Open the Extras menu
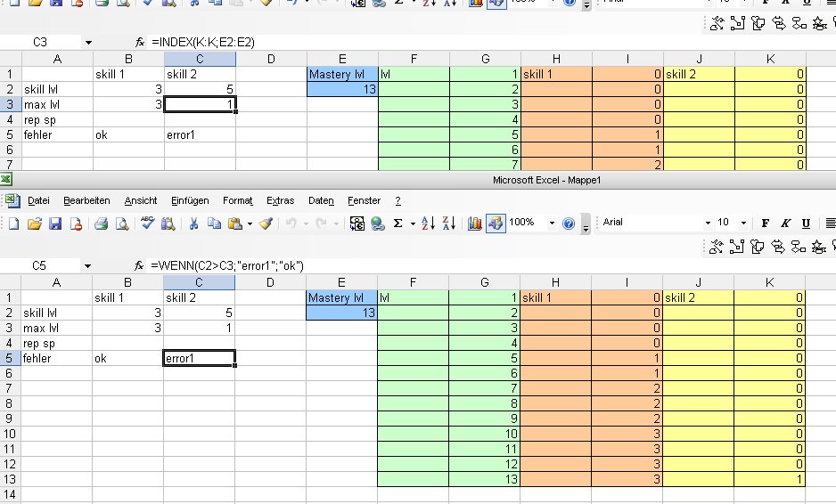The height and width of the screenshot is (504, 836). (x=280, y=200)
